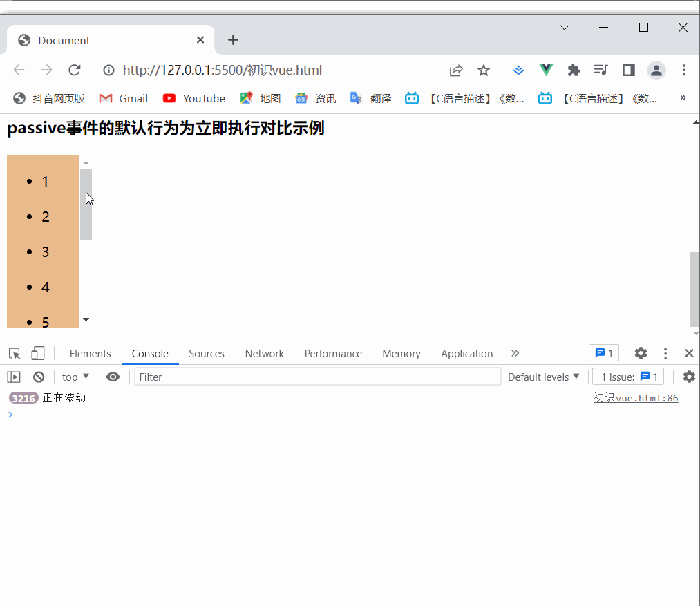The height and width of the screenshot is (606, 700).
Task: Switch to Memory tab
Action: coord(401,354)
